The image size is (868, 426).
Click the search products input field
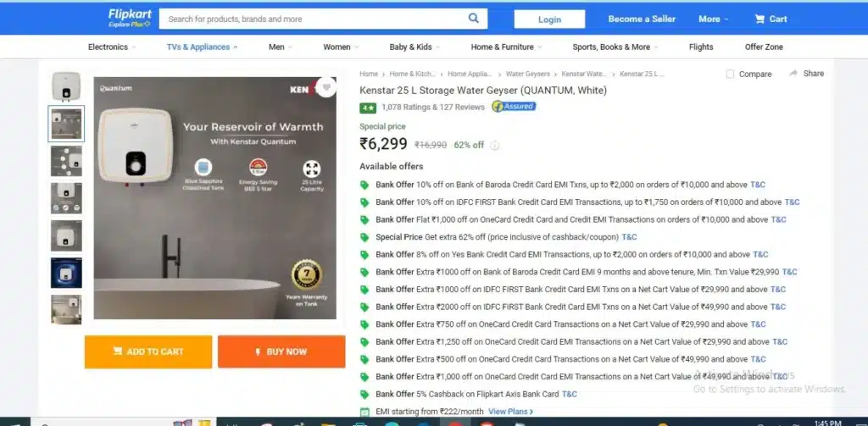click(x=313, y=19)
